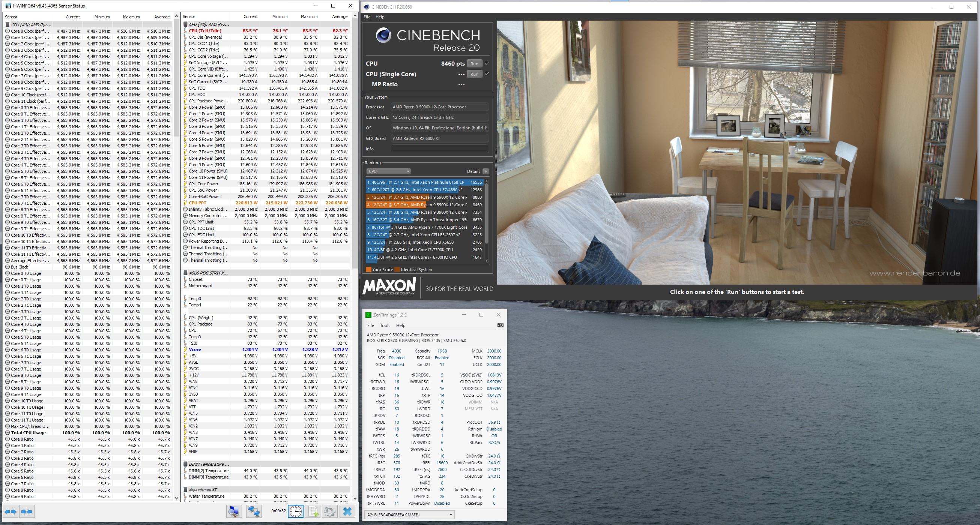
Task: Toggle checkbox next to CPU Run button
Action: click(x=487, y=63)
